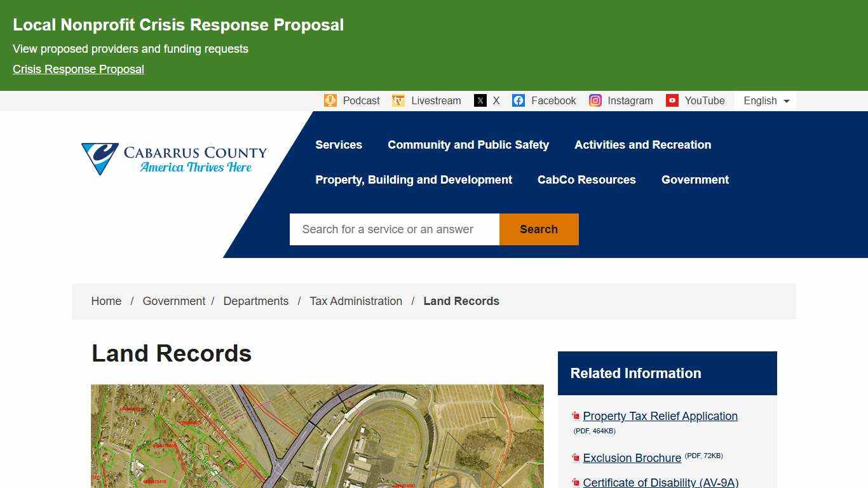This screenshot has height=488, width=868.
Task: Open the Podcast audio icon
Action: click(x=330, y=100)
